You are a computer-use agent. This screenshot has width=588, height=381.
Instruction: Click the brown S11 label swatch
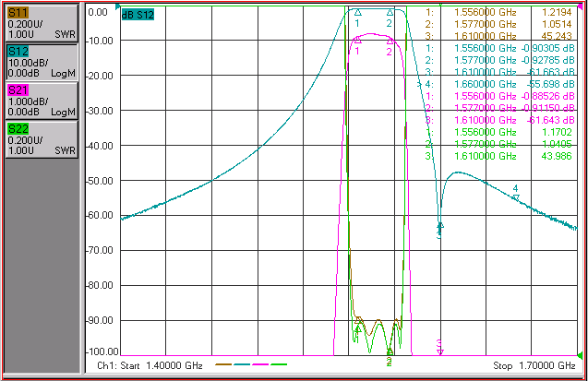(18, 13)
